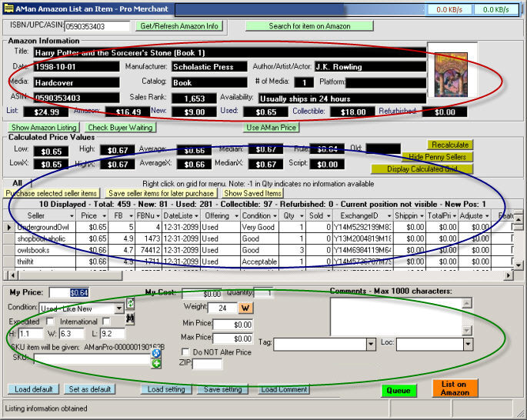Image resolution: width=527 pixels, height=420 pixels.
Task: Click the Harry Potter book cover image
Action: pos(452,73)
